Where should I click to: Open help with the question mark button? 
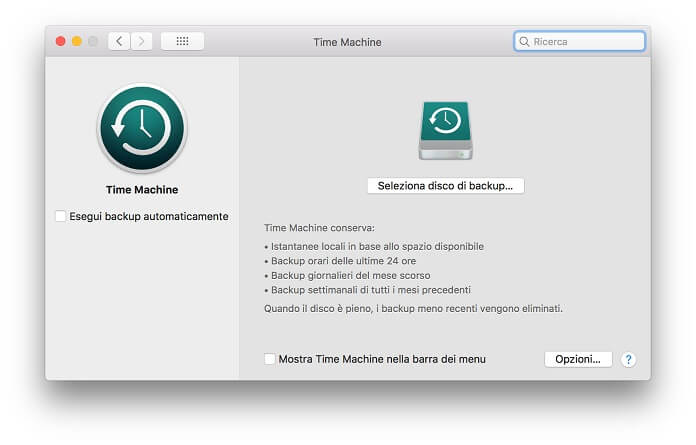[x=628, y=359]
